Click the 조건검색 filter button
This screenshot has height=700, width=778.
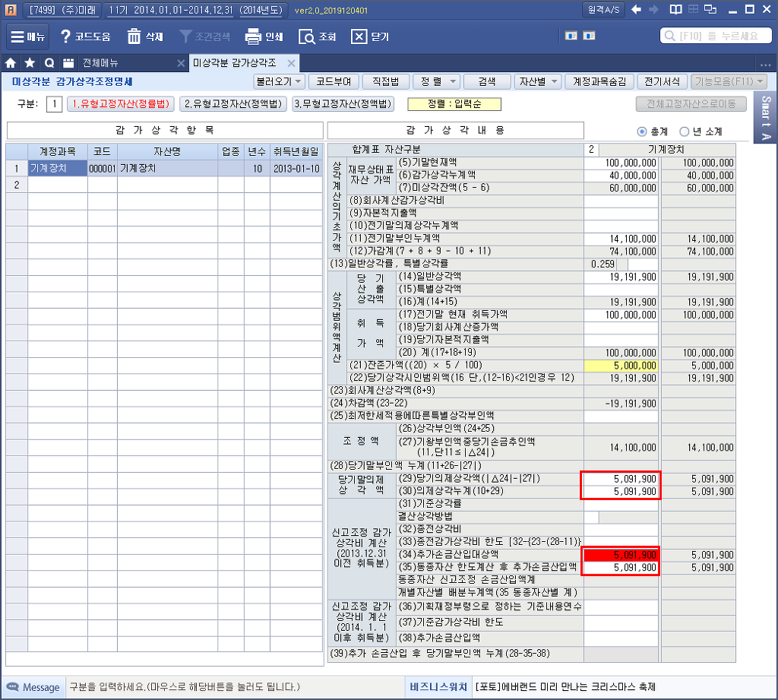click(x=205, y=36)
